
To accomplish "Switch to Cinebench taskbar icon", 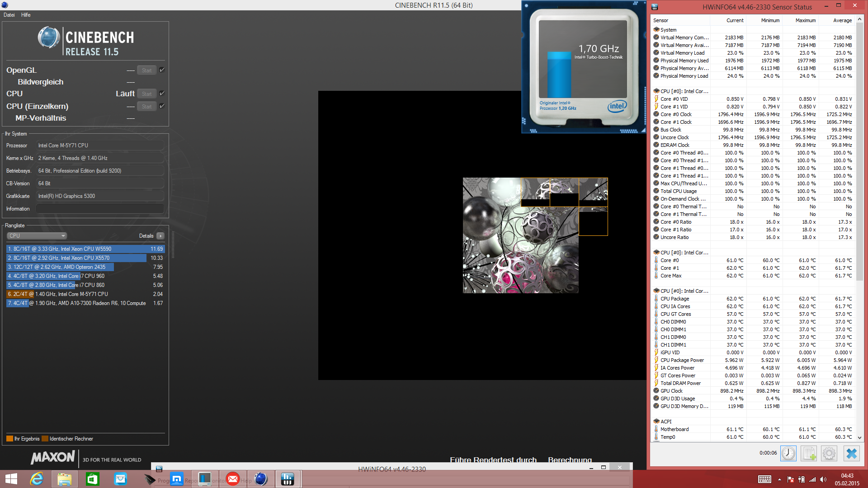I will (261, 479).
